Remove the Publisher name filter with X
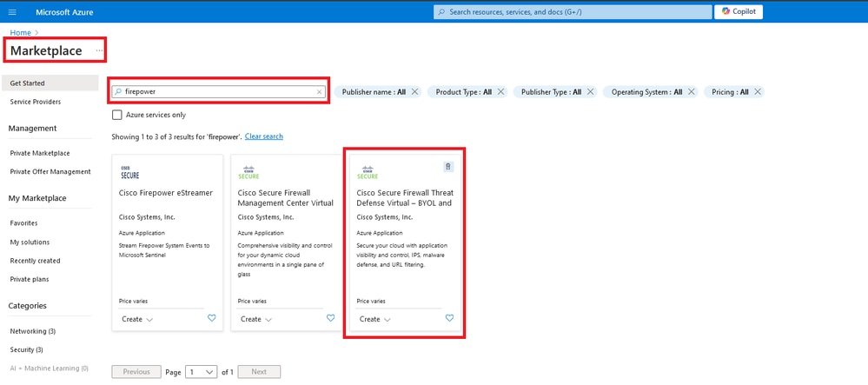Viewport: 868px width, 385px height. 414,92
